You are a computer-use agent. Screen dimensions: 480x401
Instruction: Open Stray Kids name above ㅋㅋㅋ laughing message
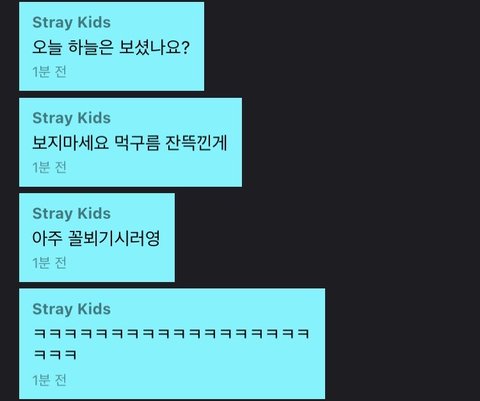[71, 309]
